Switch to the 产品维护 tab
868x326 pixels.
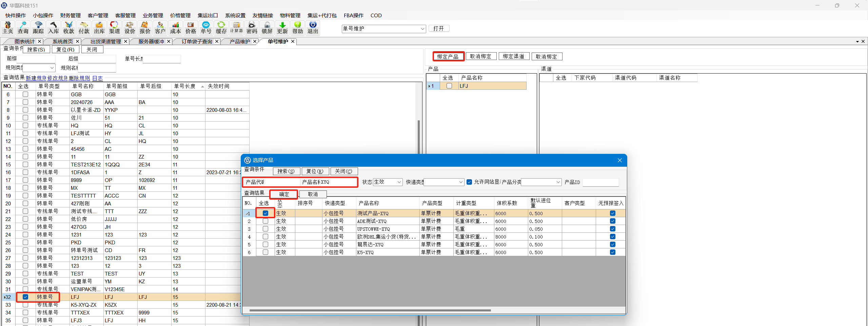click(x=240, y=41)
